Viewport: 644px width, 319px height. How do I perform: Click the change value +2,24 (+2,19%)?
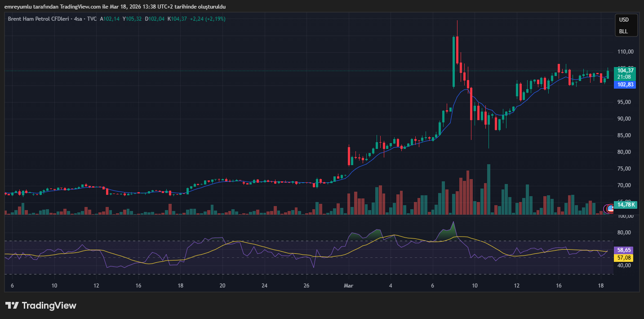[208, 19]
